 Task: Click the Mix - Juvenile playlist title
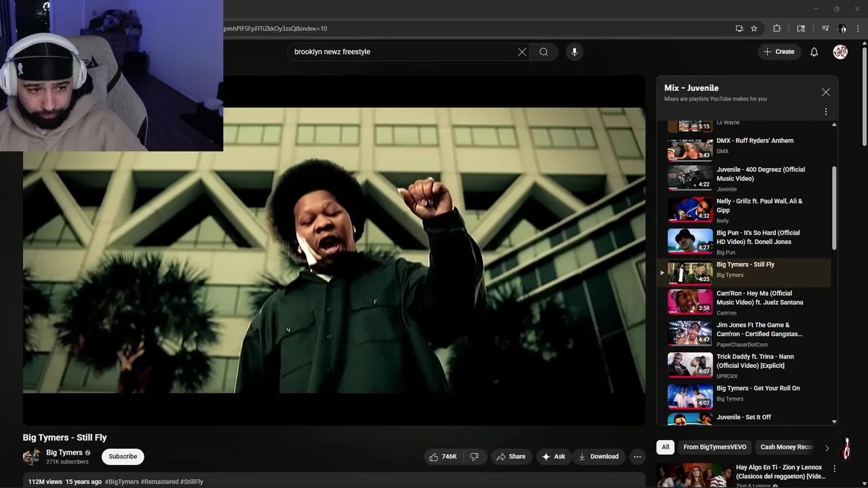click(x=691, y=88)
